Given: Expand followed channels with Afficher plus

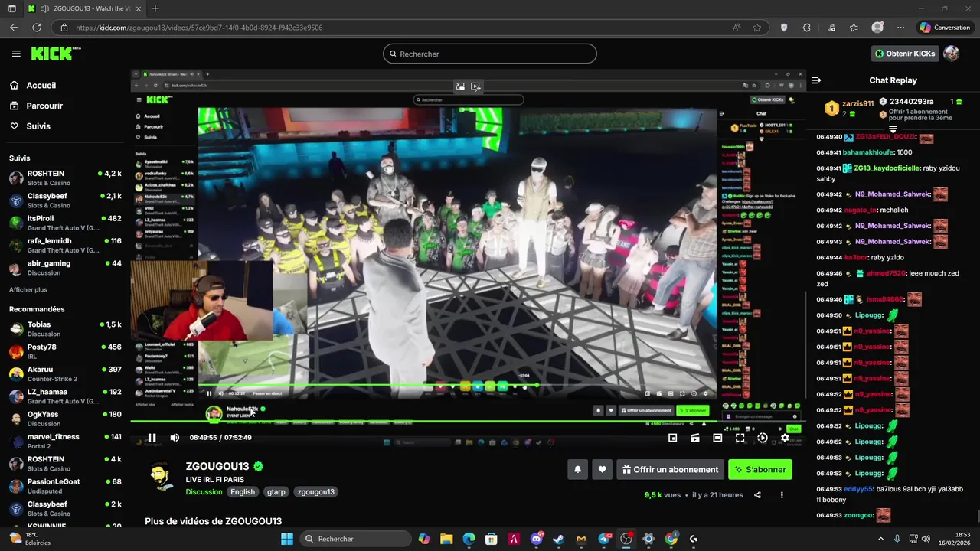Looking at the screenshot, I should coord(28,290).
